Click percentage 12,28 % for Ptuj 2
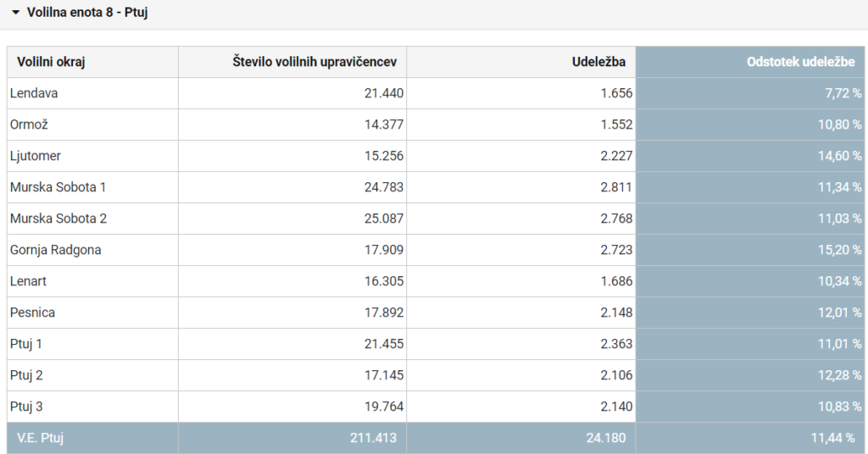 coord(840,375)
